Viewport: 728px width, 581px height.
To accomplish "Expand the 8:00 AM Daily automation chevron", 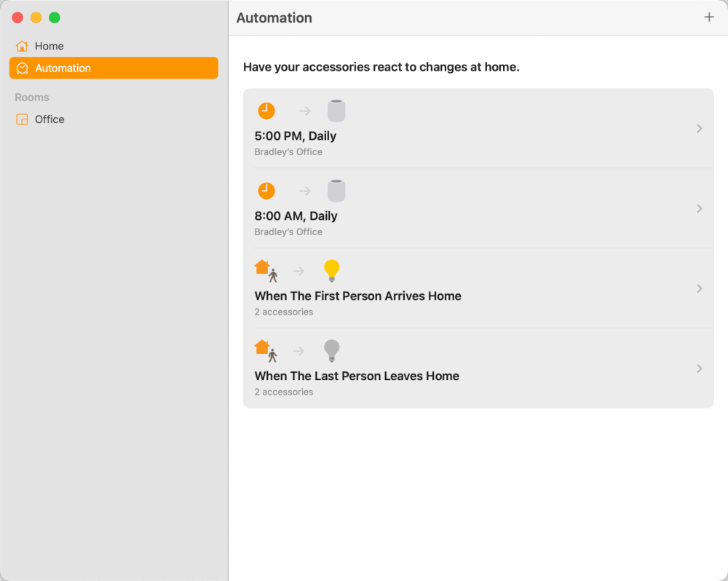I will [x=699, y=208].
